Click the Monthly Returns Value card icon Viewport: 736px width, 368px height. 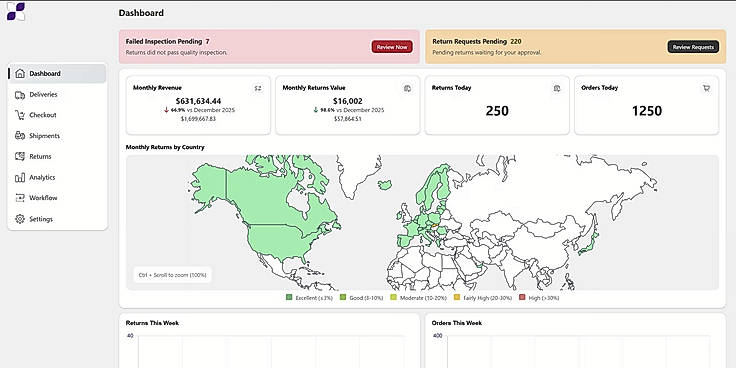(x=407, y=88)
